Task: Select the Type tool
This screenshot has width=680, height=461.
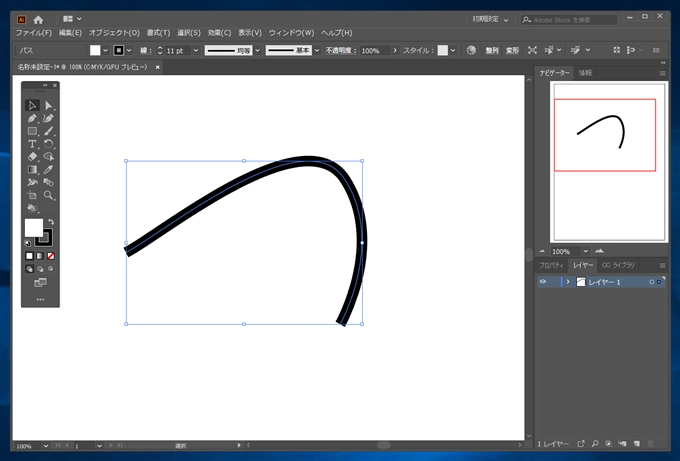Action: tap(32, 144)
